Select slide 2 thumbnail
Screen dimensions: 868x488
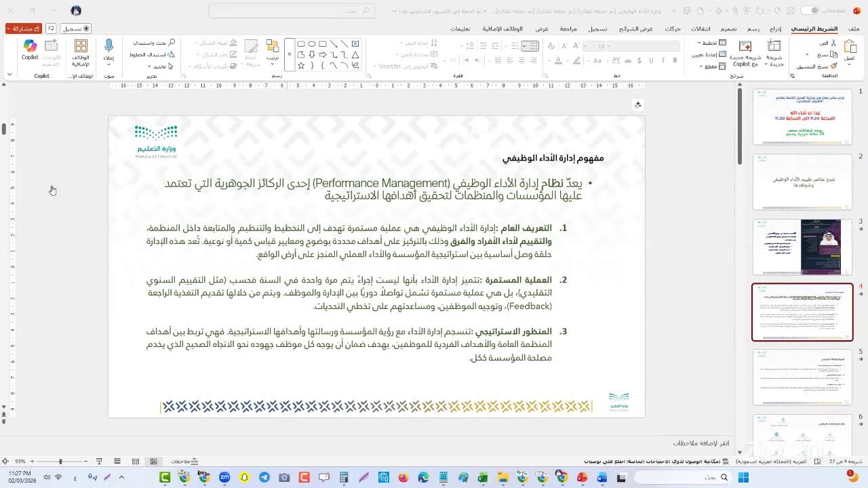[802, 182]
